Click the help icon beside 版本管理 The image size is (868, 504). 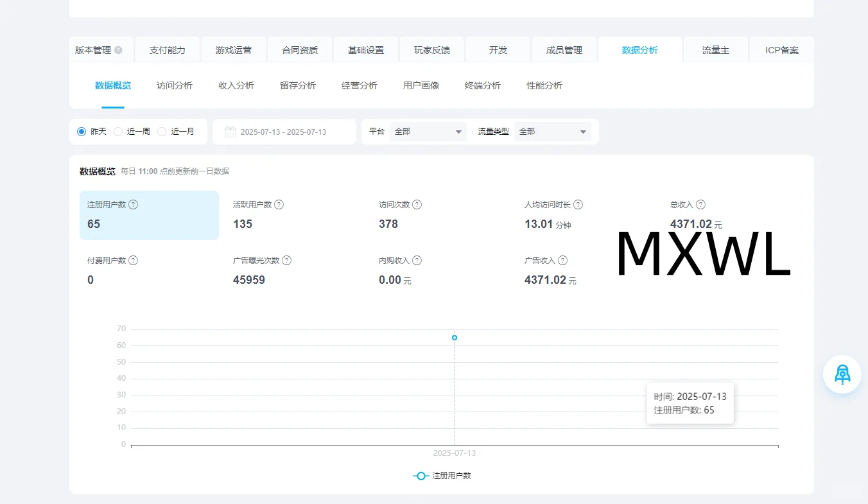(119, 50)
